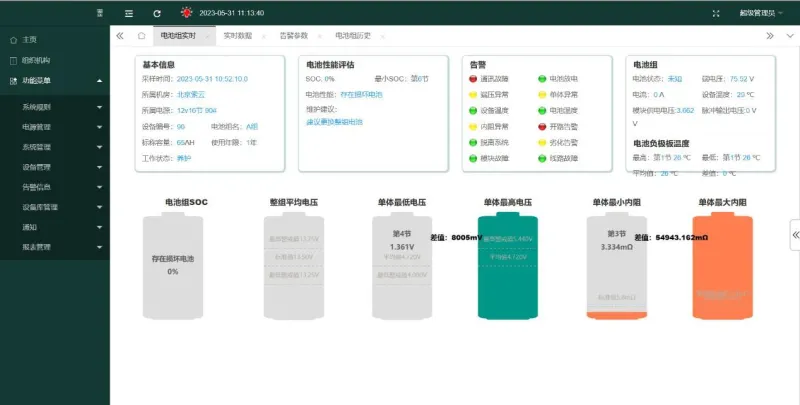Expand the 设备库管理 submenu arrow

click(99, 208)
